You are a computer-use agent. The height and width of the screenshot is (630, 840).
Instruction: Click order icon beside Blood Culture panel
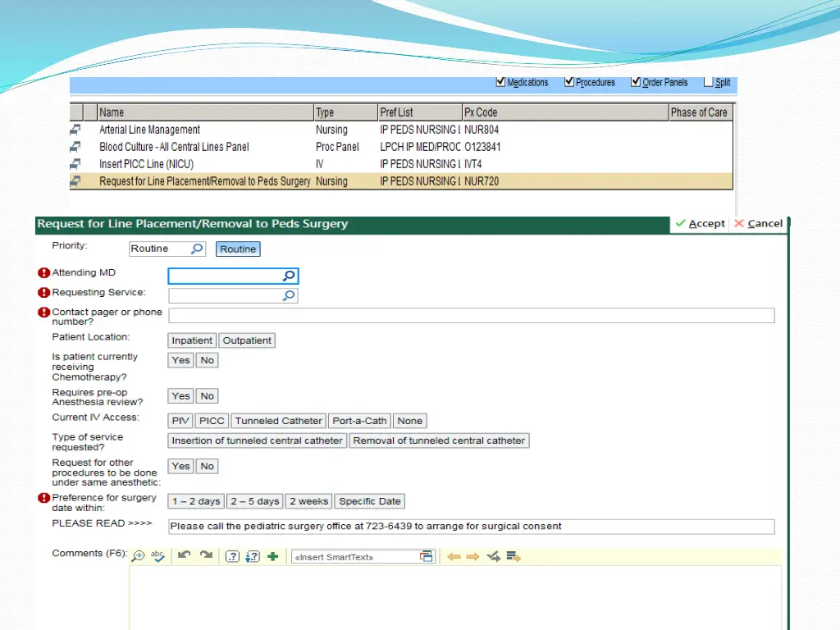(x=75, y=147)
